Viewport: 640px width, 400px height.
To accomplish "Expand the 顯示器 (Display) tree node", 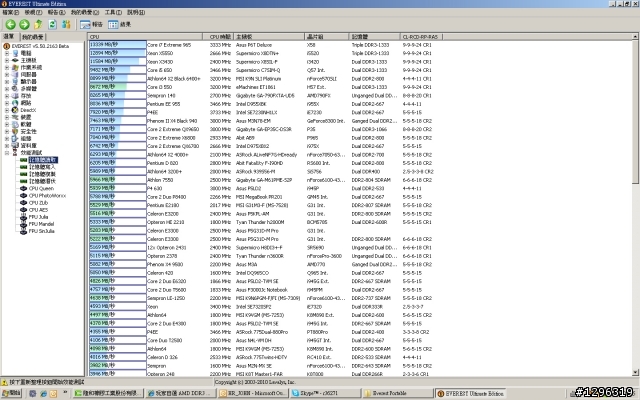I will click(7, 82).
